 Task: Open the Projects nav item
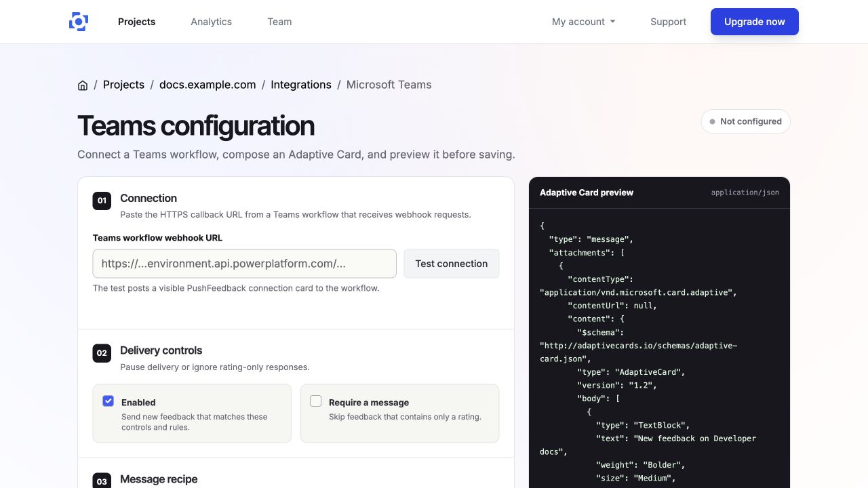point(136,22)
